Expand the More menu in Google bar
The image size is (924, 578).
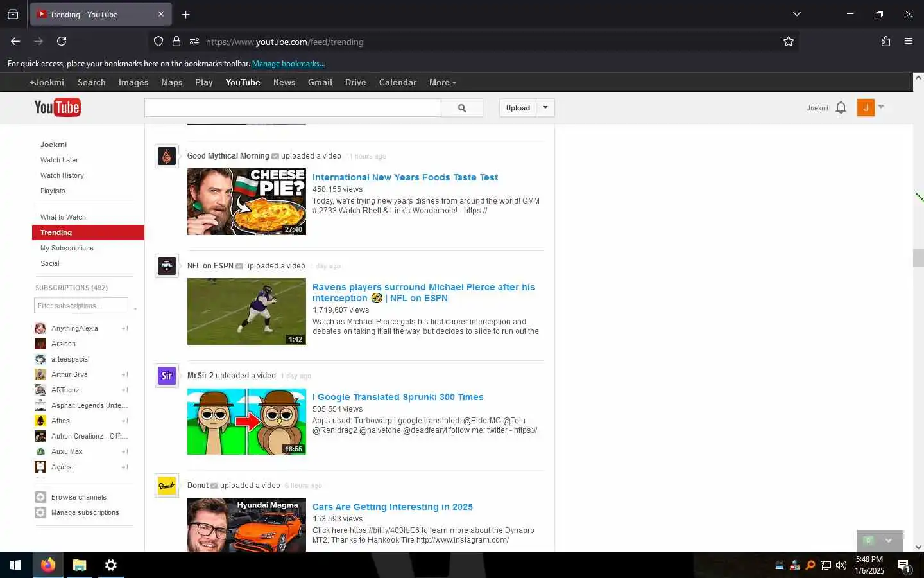(x=443, y=82)
